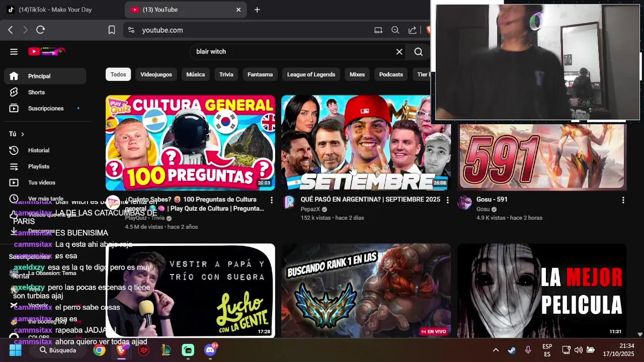Open 'Gosu - 591' video title

pyautogui.click(x=492, y=200)
